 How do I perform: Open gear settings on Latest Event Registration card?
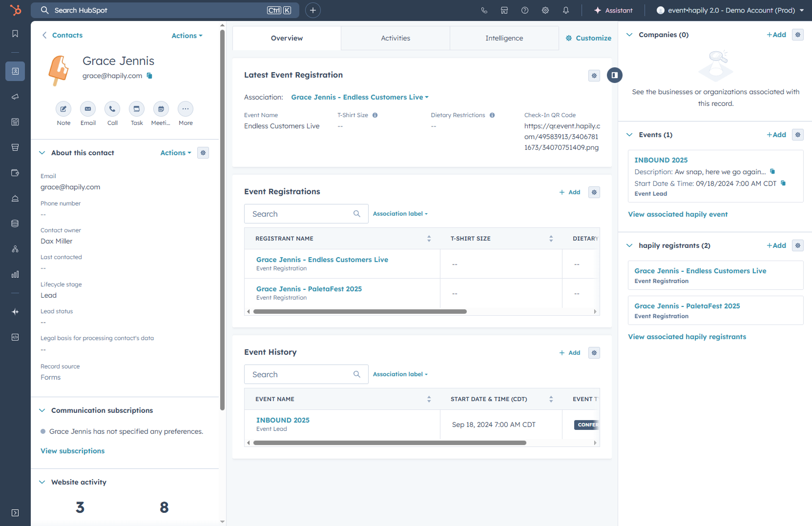click(x=594, y=76)
